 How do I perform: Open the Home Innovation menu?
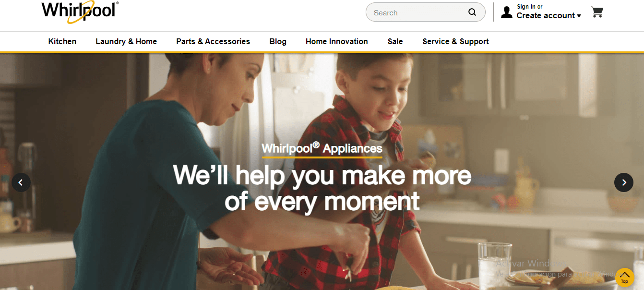[x=337, y=41]
